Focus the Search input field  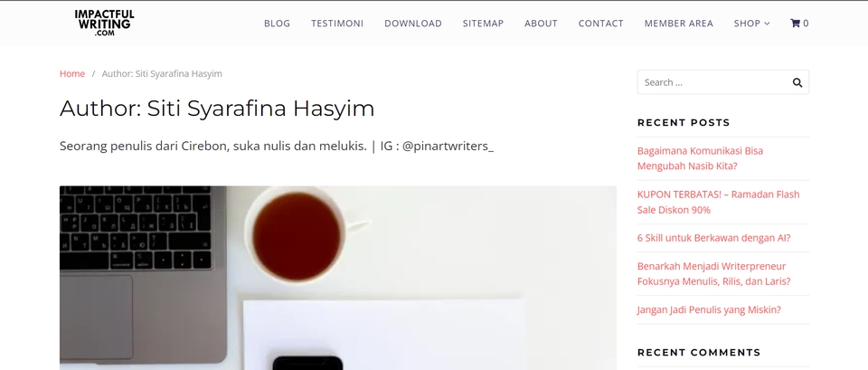(714, 82)
